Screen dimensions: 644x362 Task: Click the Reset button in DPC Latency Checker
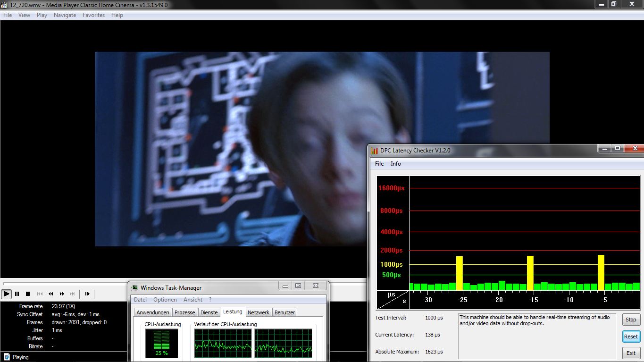(631, 337)
